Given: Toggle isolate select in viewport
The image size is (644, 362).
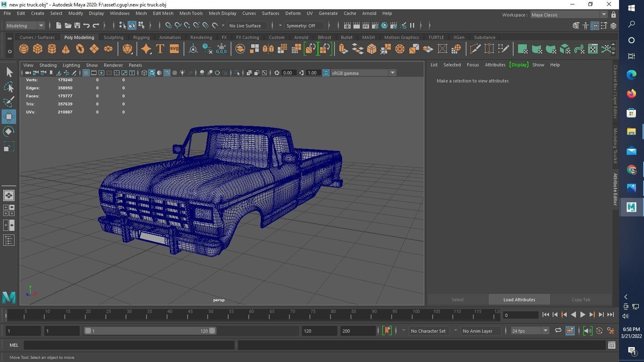Looking at the screenshot, I should [x=237, y=73].
